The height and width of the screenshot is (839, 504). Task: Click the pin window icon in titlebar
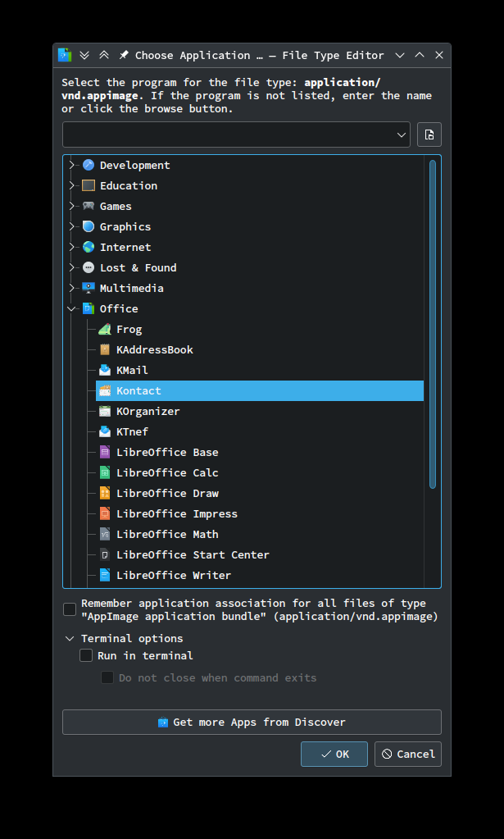tap(124, 55)
